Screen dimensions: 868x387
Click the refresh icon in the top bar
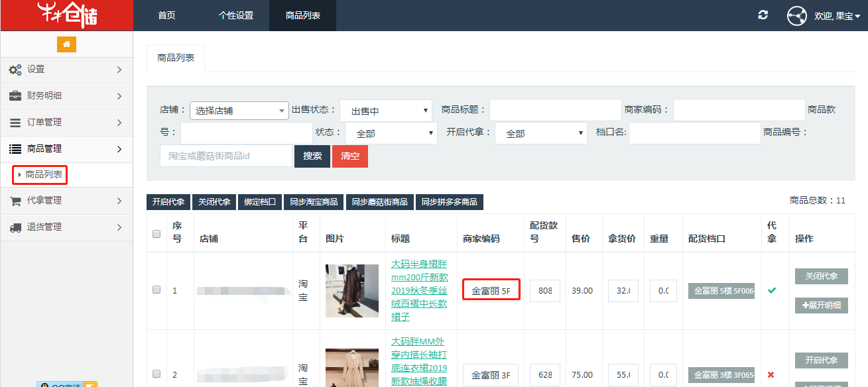(x=763, y=15)
